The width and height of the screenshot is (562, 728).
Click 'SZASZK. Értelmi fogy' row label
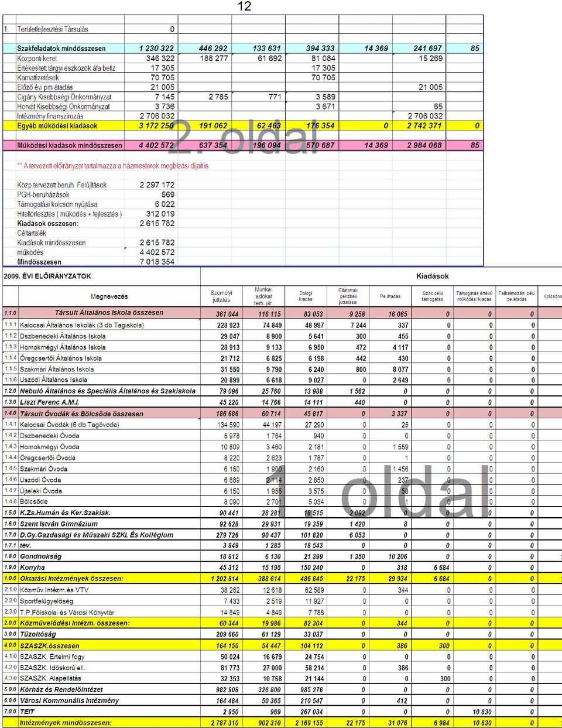coord(52,657)
